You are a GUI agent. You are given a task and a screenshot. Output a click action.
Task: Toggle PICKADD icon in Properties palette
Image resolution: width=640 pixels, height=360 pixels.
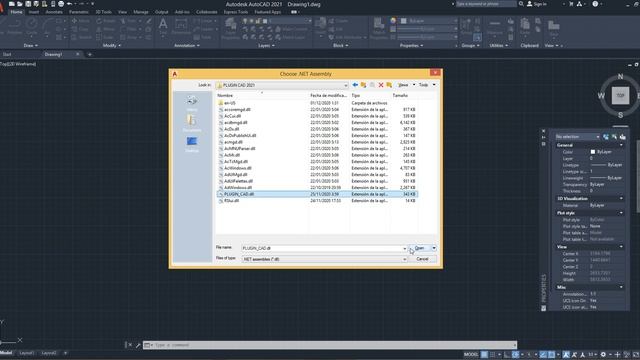click(x=606, y=137)
